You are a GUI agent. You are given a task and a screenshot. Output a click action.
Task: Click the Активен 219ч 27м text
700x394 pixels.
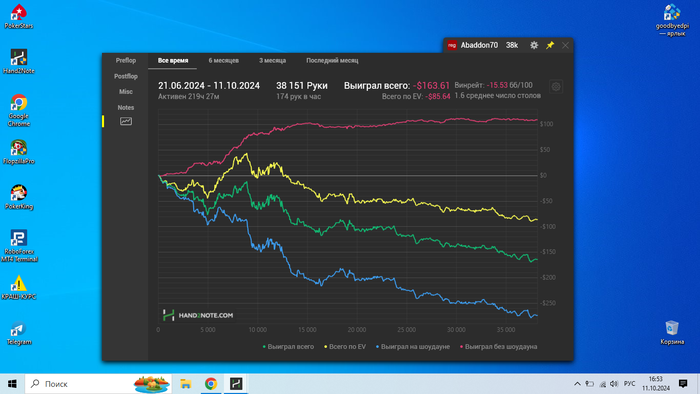tap(188, 96)
